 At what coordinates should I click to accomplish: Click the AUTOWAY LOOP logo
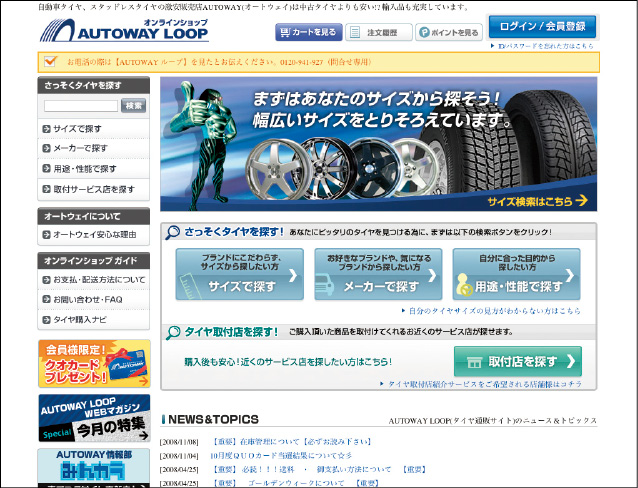[x=124, y=31]
